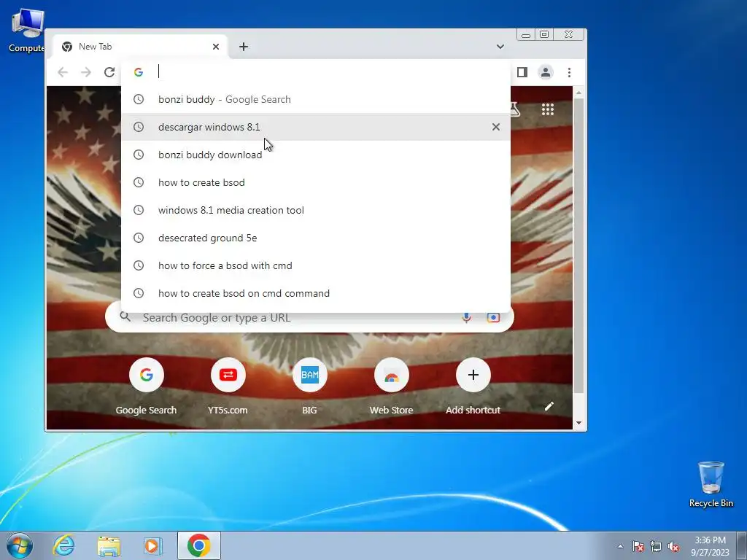This screenshot has width=747, height=560.
Task: Open the Action Center flag icon
Action: [x=638, y=546]
